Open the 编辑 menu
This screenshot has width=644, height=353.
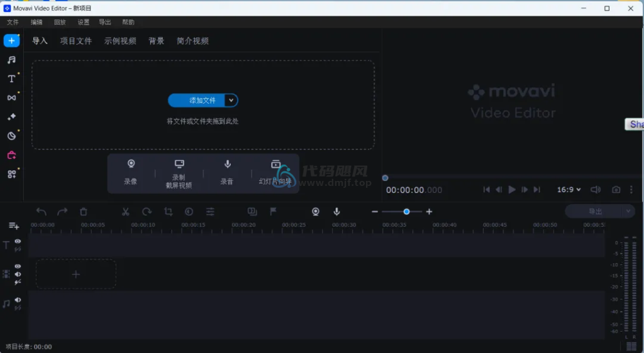[x=36, y=22]
